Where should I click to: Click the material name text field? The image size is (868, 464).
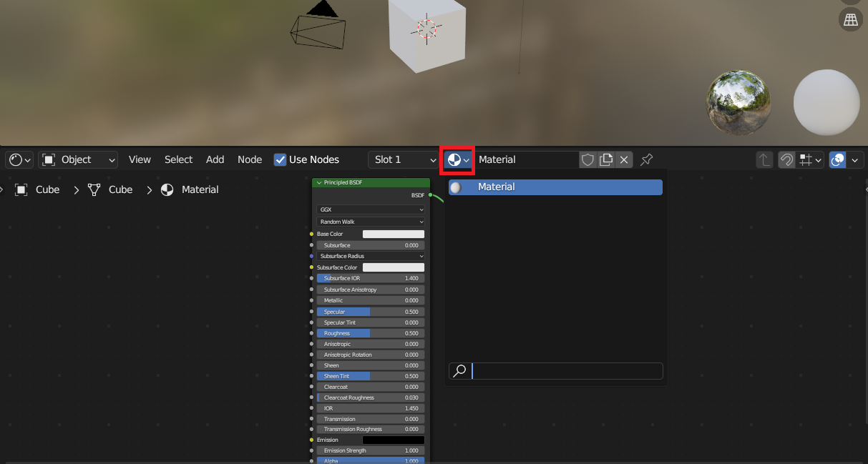527,159
